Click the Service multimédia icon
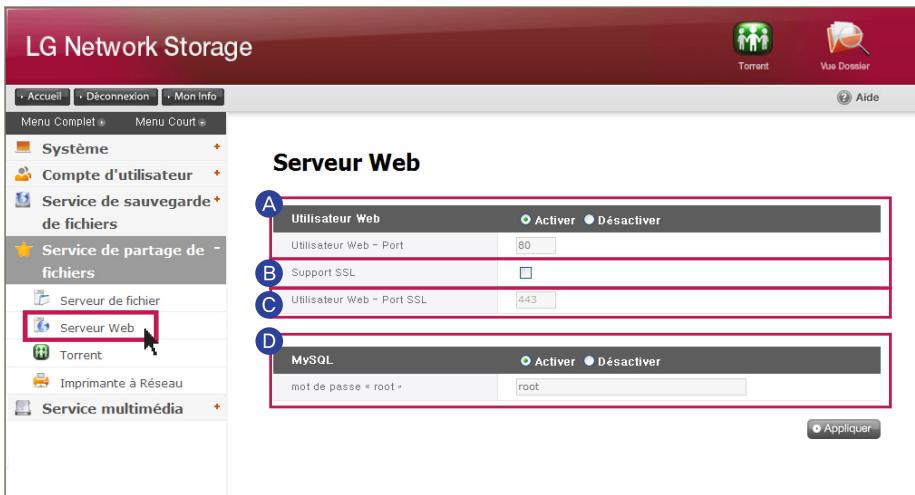Image resolution: width=915 pixels, height=495 pixels. click(23, 407)
